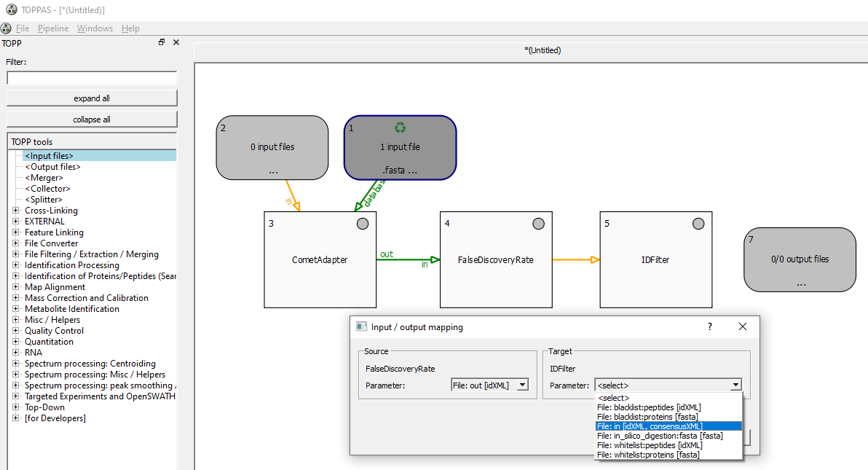Click the status circle on IDFilter node
The height and width of the screenshot is (470, 868).
698,224
